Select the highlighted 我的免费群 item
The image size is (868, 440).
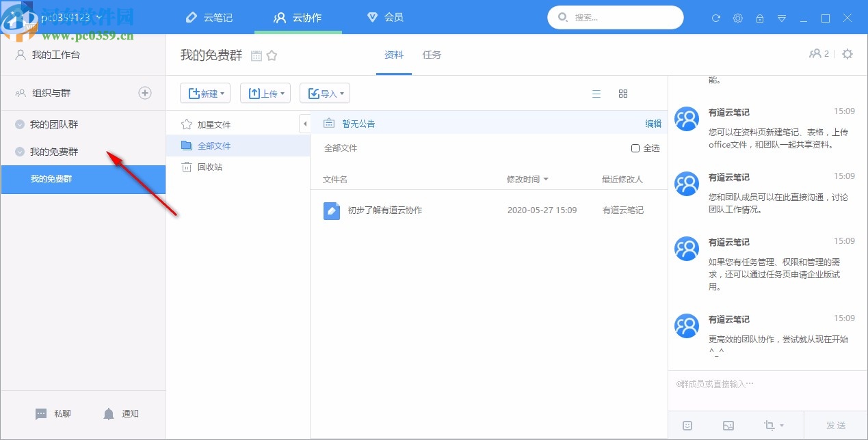point(83,179)
